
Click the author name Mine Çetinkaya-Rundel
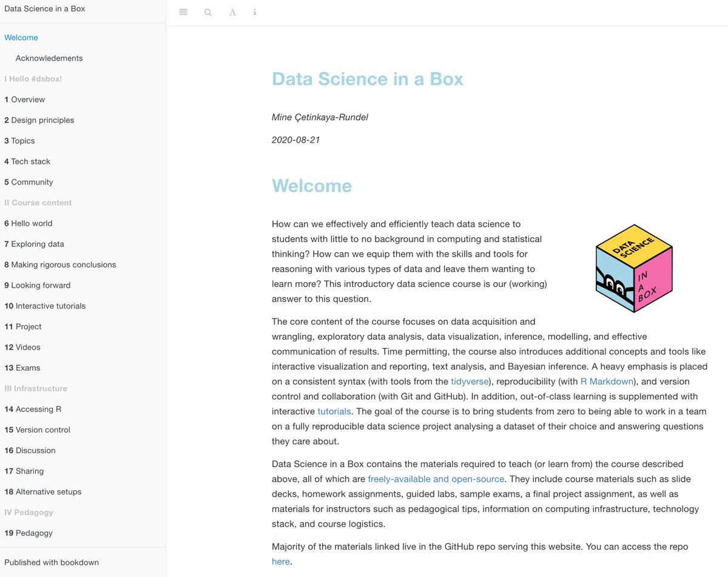tap(320, 117)
